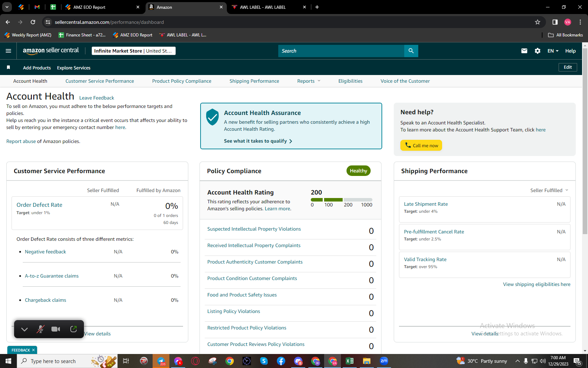Viewport: 588px width, 368px height.
Task: Select the Shipping Performance tab
Action: [x=254, y=81]
